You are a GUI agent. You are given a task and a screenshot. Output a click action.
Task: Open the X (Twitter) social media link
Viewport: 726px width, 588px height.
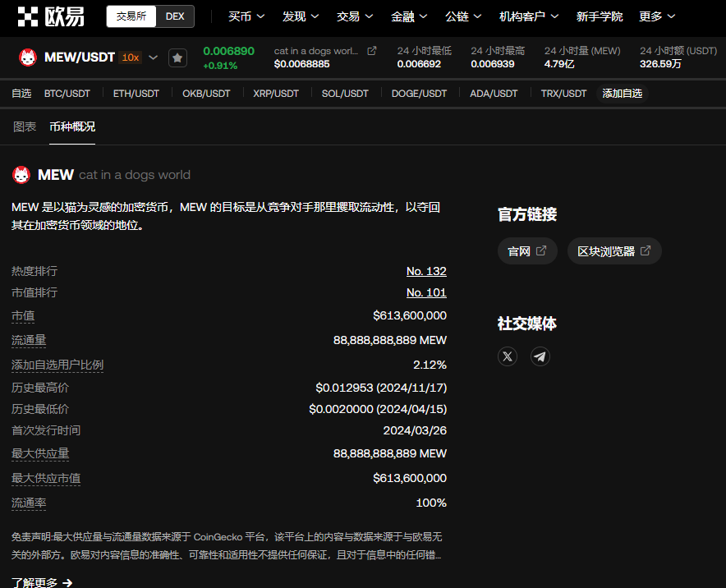pos(508,356)
